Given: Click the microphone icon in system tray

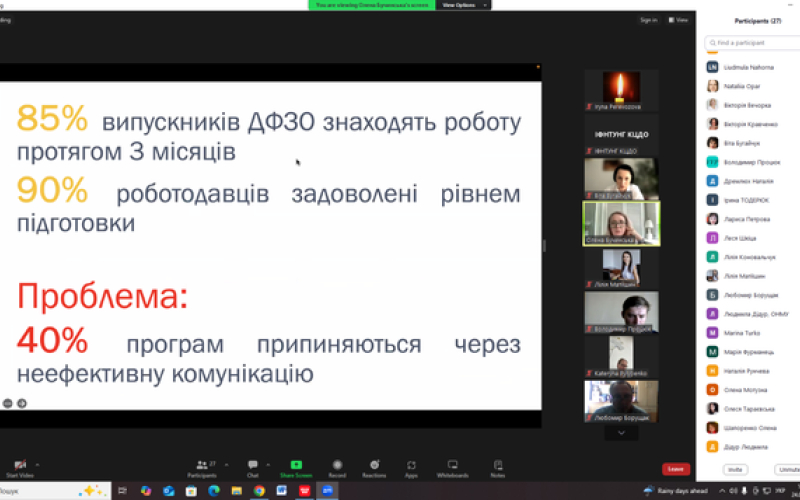Looking at the screenshot, I should pos(744,491).
